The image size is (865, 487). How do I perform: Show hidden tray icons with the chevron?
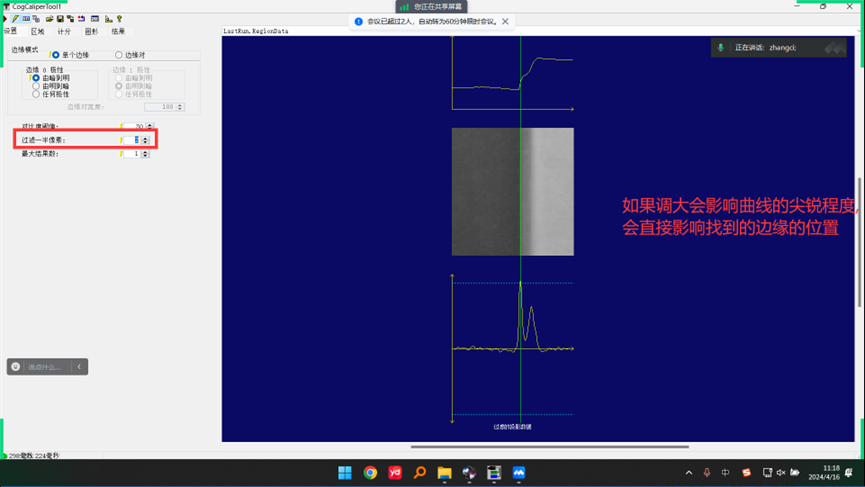click(689, 473)
